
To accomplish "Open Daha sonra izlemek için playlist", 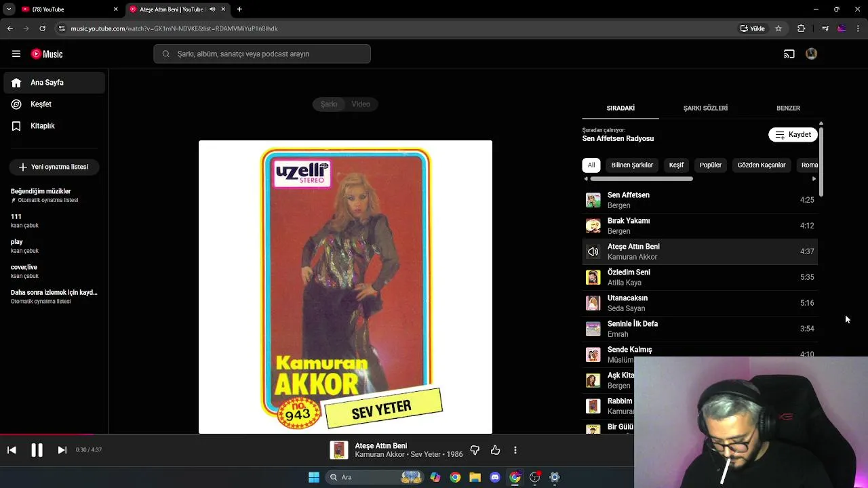I will click(54, 296).
